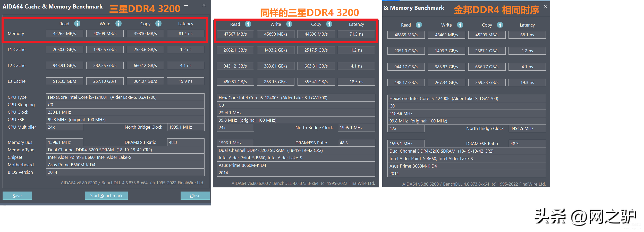The height and width of the screenshot is (232, 644).
Task: Click DRAM:FSB Ratio 48:3 in left window
Action: pos(186,142)
